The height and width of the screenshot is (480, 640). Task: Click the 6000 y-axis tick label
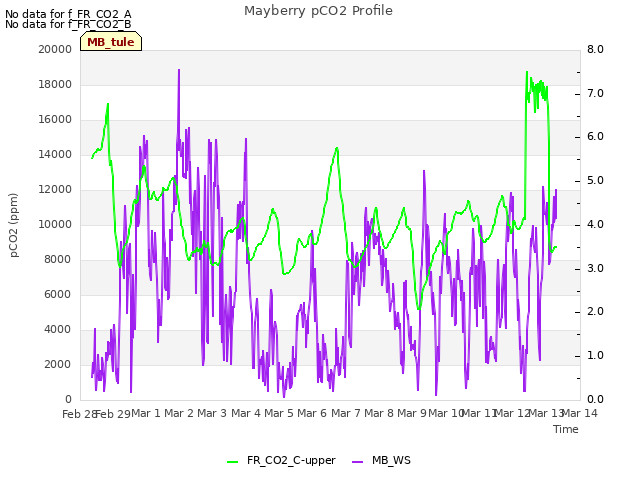[58, 295]
